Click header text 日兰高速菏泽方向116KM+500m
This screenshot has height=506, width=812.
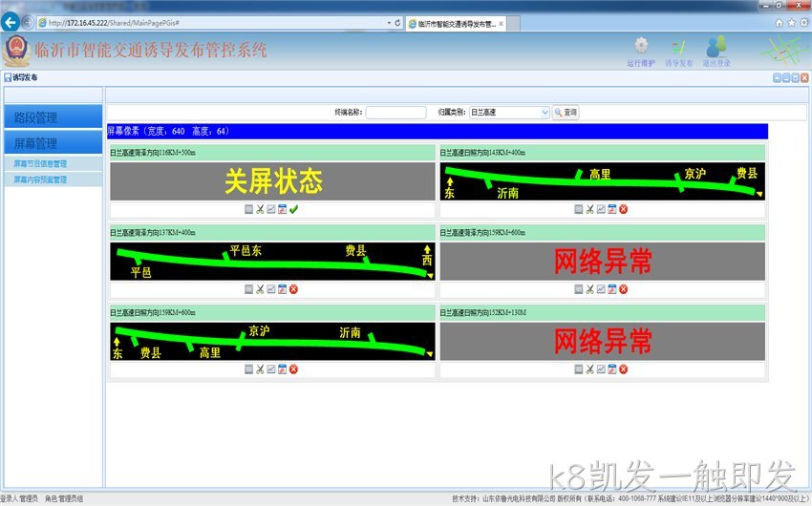[153, 153]
